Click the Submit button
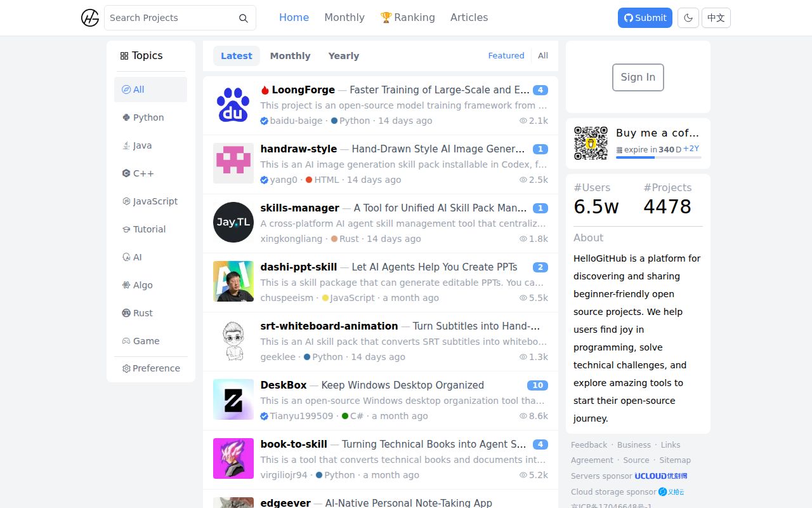Viewport: 812px width, 508px height. [x=645, y=18]
